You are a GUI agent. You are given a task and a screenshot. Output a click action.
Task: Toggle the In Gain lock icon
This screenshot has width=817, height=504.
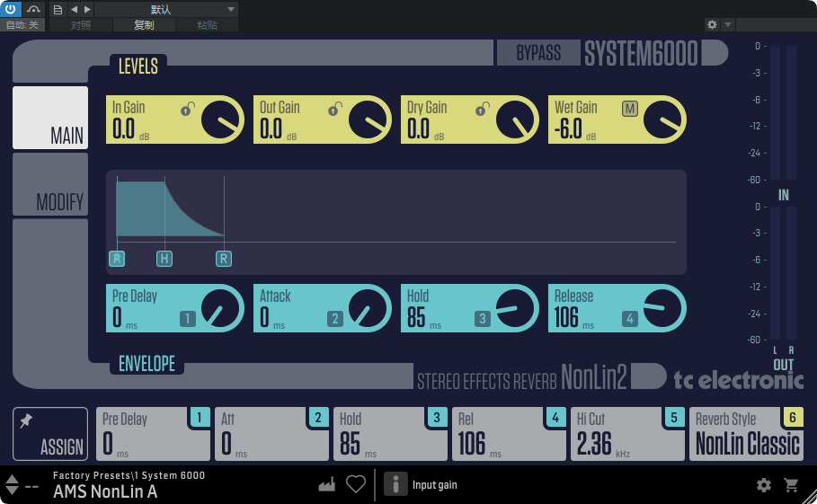(x=187, y=110)
